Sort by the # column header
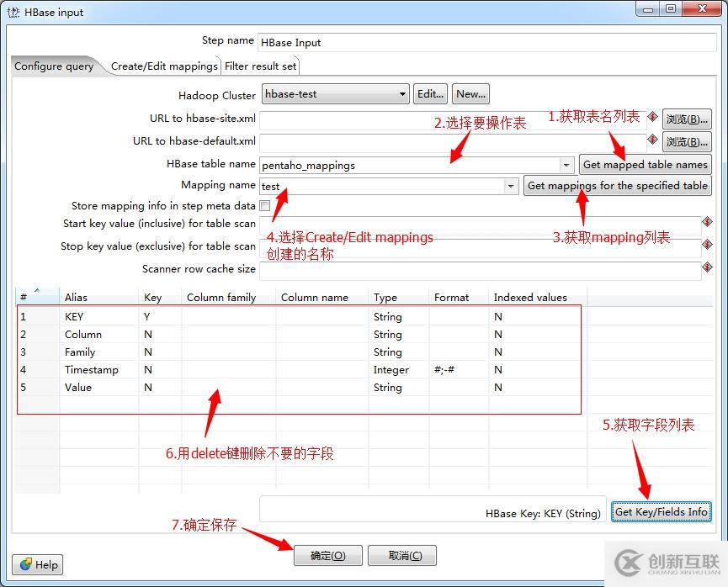 pyautogui.click(x=37, y=297)
